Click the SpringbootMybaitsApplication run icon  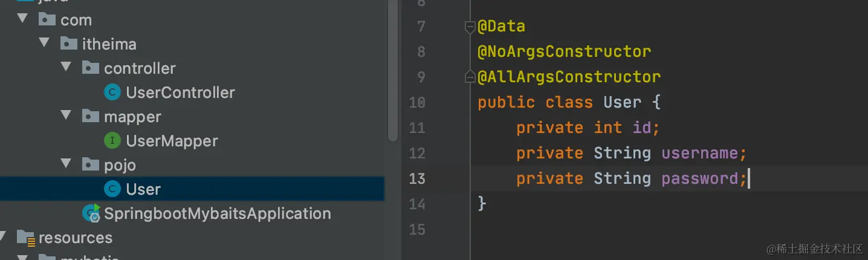click(x=92, y=213)
